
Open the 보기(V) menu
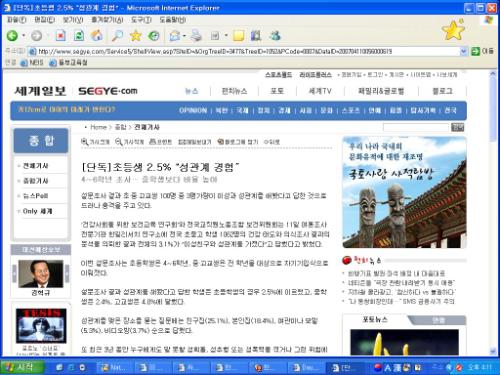pyautogui.click(x=73, y=20)
